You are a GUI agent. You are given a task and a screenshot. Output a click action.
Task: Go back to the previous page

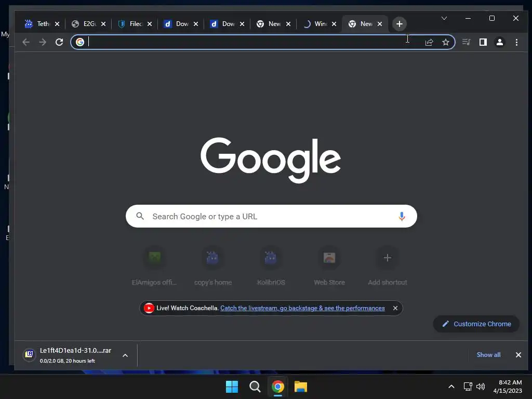pyautogui.click(x=26, y=42)
